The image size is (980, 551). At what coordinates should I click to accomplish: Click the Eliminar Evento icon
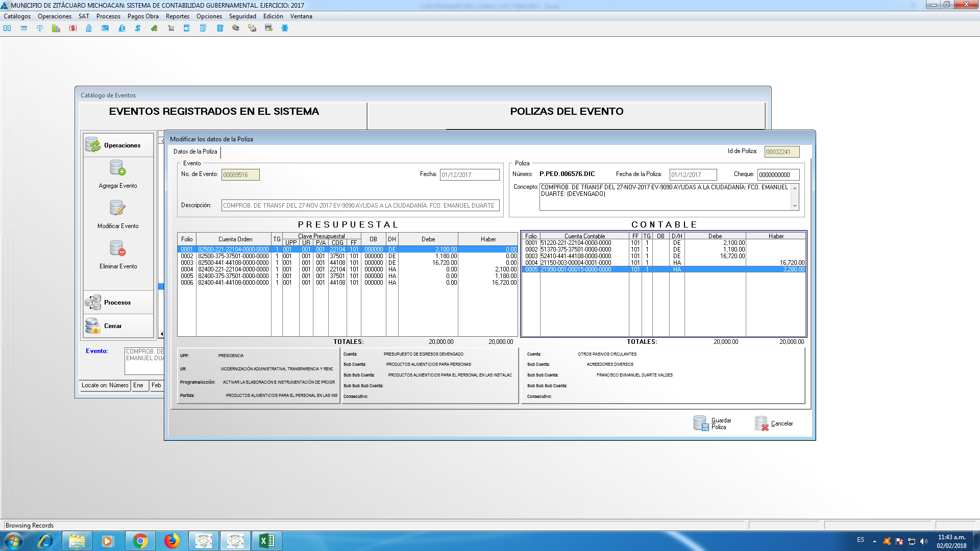click(x=118, y=248)
